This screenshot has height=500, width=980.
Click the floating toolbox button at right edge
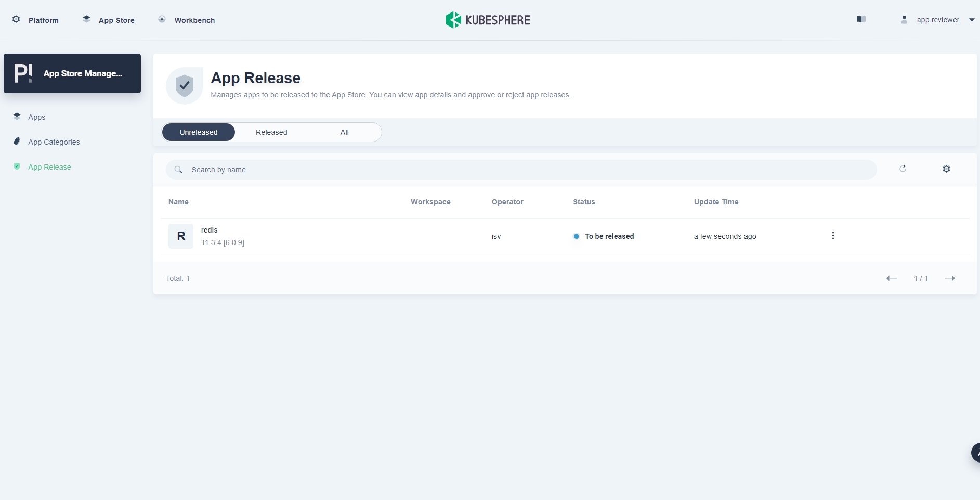(x=975, y=452)
